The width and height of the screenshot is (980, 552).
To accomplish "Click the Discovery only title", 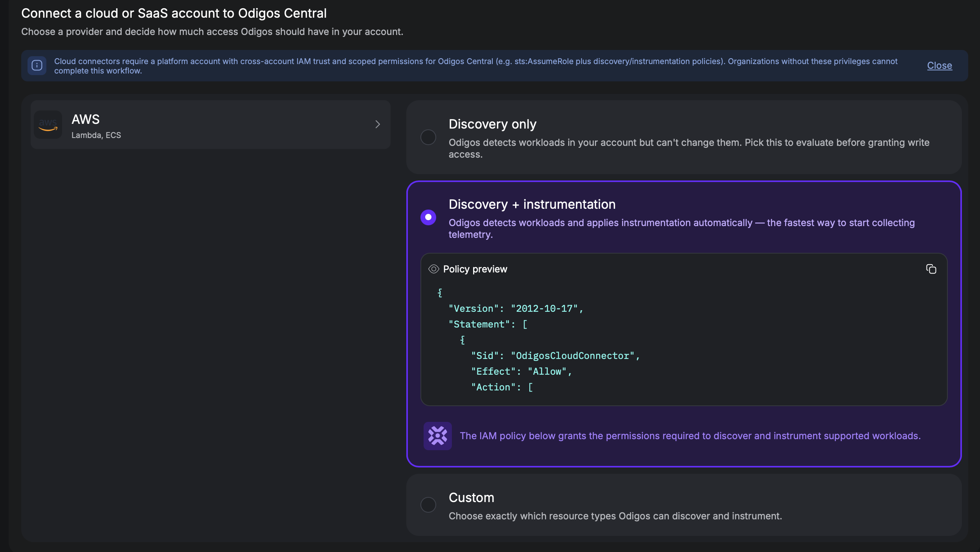I will (492, 124).
